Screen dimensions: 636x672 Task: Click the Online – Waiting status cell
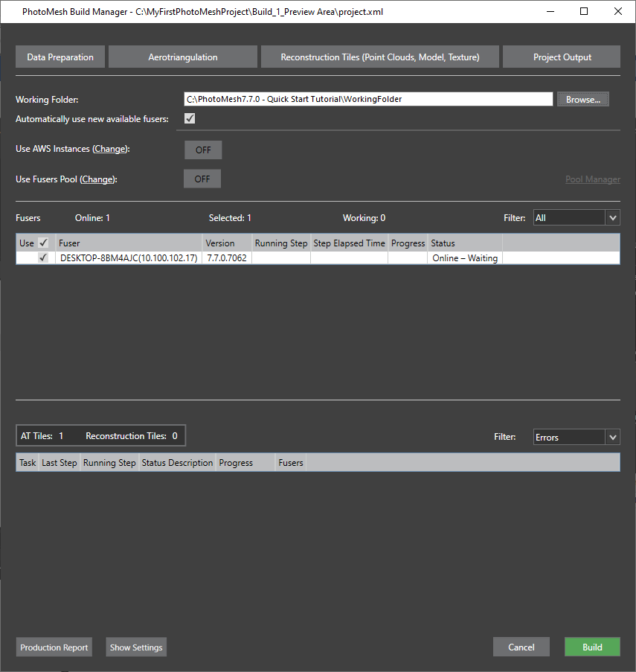pos(465,258)
